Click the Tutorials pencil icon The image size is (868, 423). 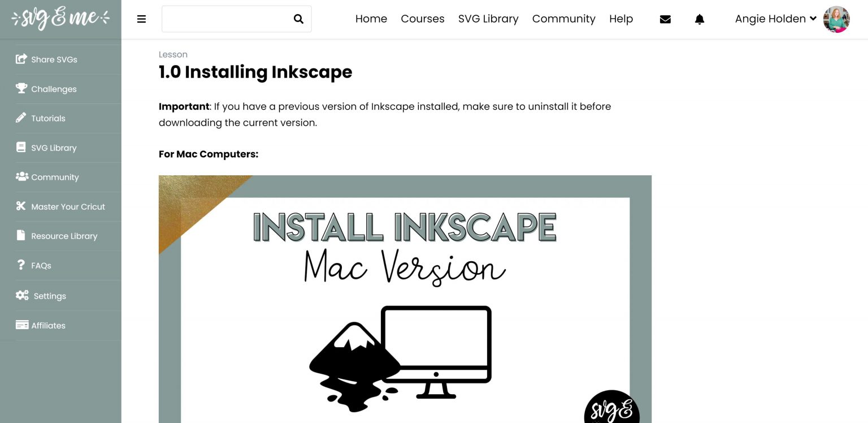[21, 118]
